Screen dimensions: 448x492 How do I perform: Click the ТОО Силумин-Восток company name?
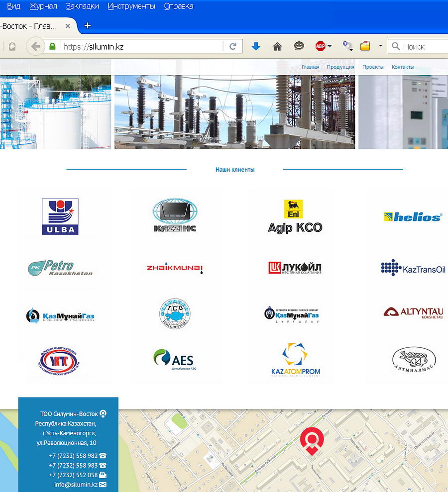[69, 414]
